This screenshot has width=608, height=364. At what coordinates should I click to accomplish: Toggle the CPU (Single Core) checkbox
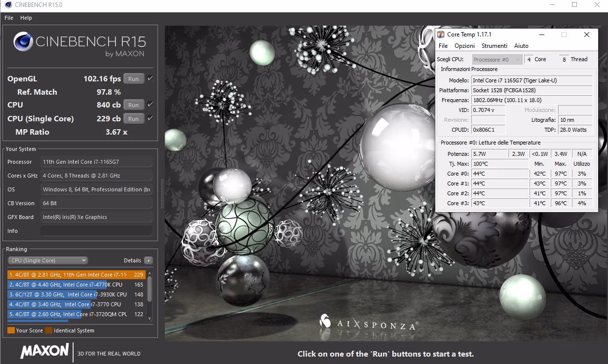(x=150, y=118)
